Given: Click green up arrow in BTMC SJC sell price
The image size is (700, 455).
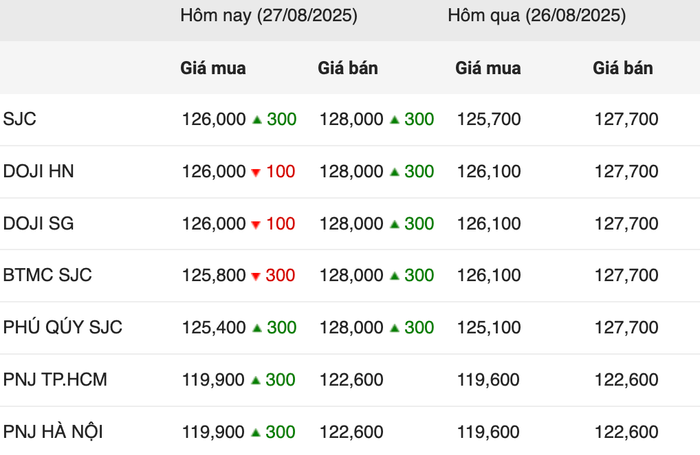Looking at the screenshot, I should point(394,276).
